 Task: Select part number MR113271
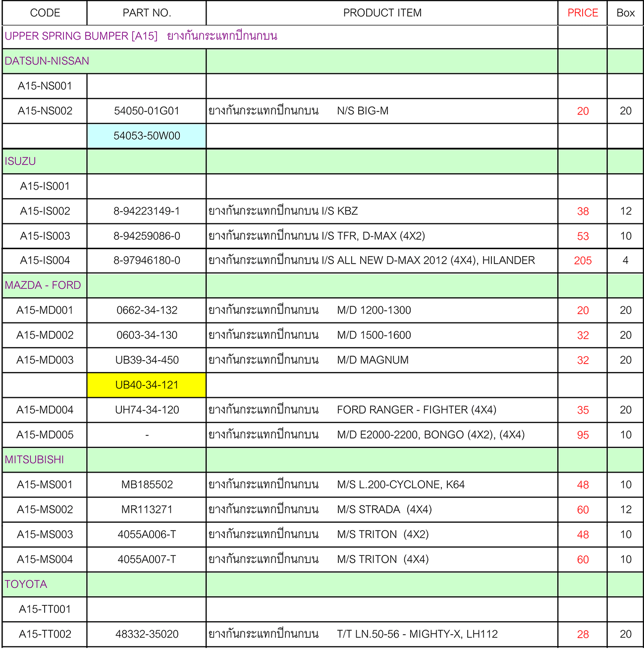(147, 510)
